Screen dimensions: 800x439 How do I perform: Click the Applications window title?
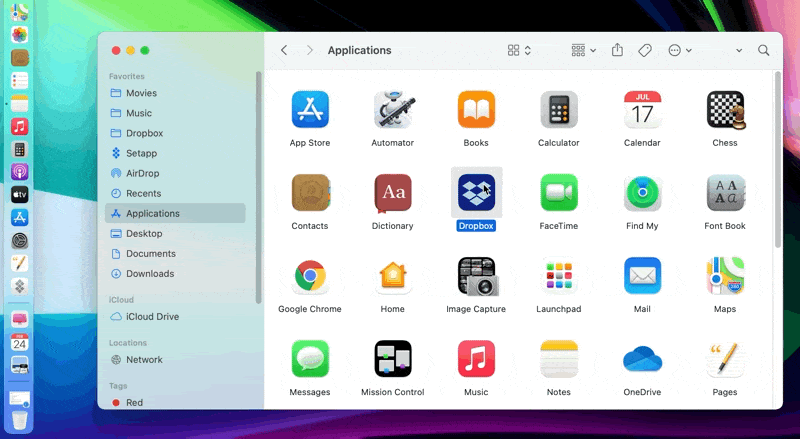point(359,50)
